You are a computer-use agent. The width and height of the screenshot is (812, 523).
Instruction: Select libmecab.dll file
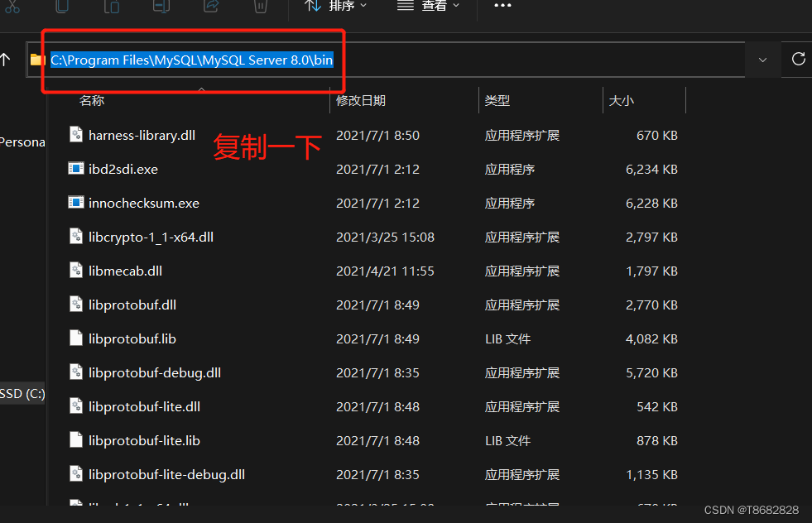coord(125,271)
